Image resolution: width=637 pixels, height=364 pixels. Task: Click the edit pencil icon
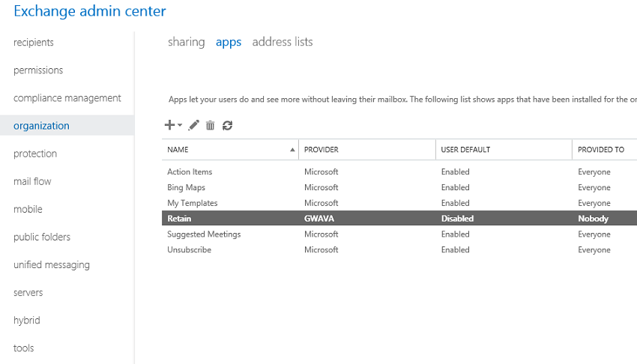[x=194, y=125]
